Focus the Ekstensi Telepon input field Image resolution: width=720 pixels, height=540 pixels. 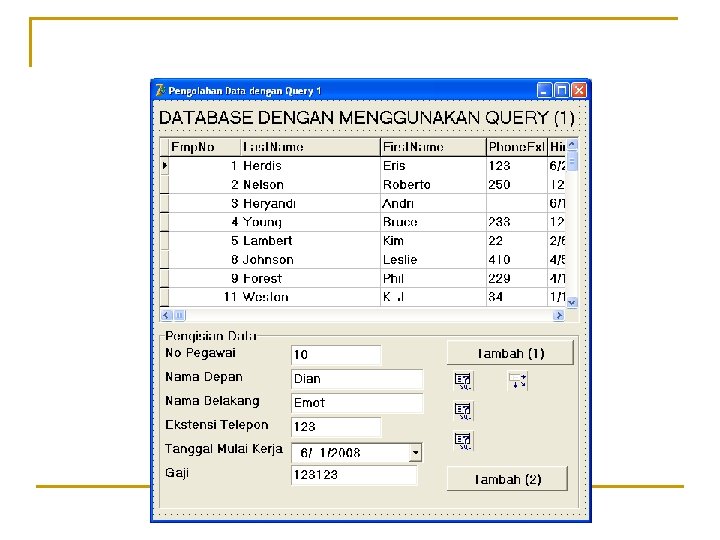(x=336, y=427)
